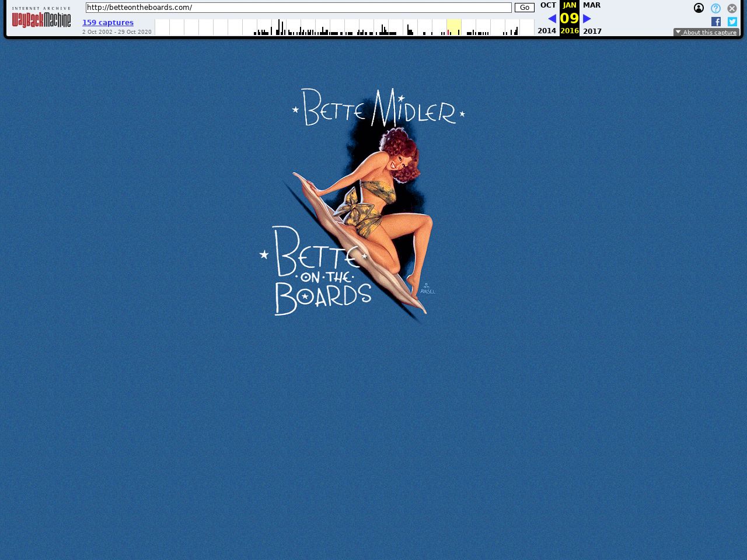Share capture on Twitter
747x560 pixels.
[732, 22]
